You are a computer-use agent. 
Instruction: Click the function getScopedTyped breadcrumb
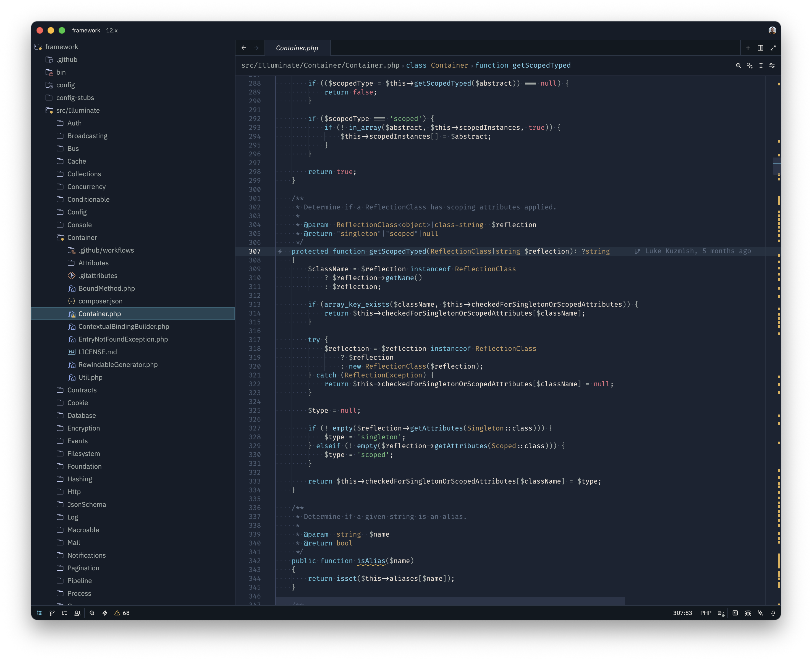523,65
